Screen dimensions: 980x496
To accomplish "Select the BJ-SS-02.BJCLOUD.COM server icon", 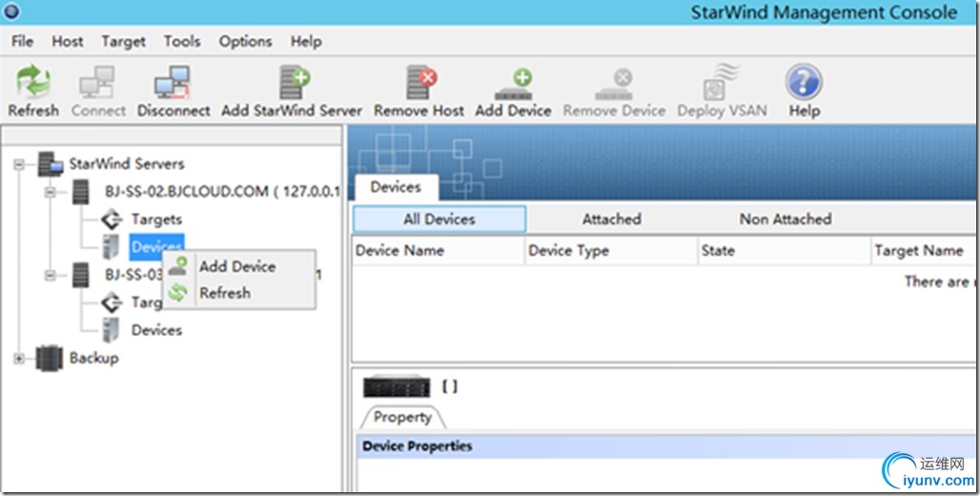I will click(x=81, y=192).
